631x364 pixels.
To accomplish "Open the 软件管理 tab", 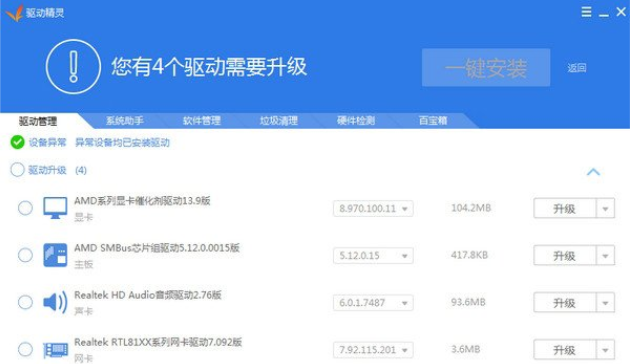I will click(202, 121).
